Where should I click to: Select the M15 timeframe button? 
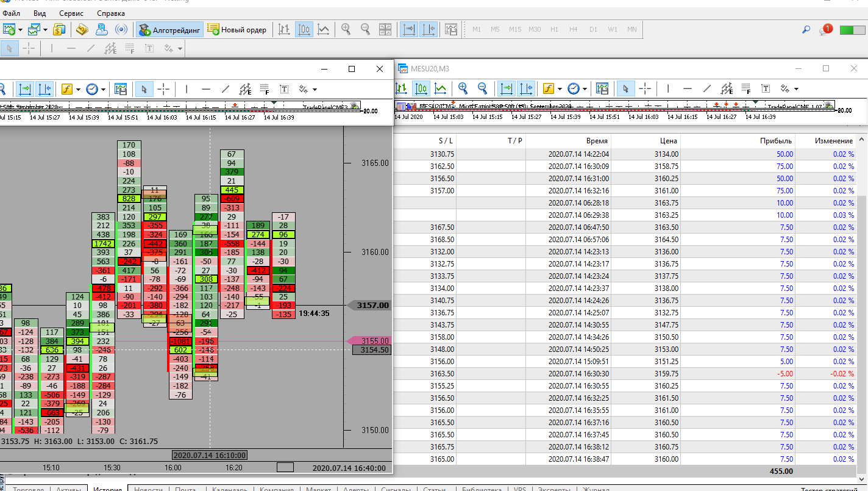pos(515,29)
